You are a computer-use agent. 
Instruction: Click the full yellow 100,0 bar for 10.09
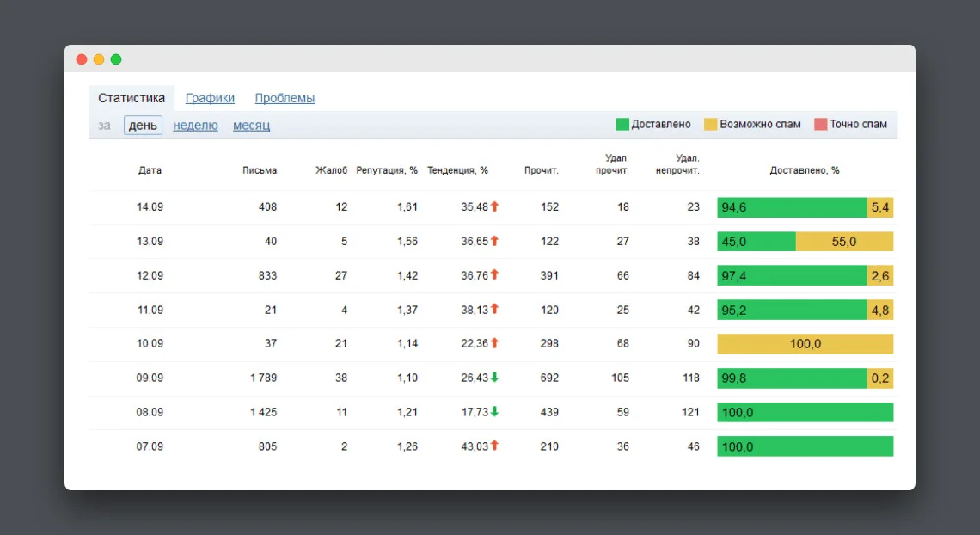point(805,344)
